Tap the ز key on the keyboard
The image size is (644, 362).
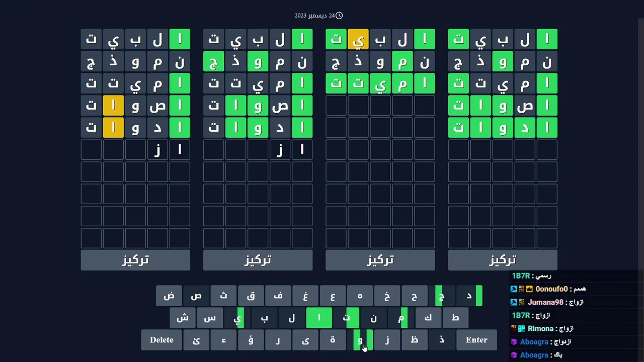(387, 340)
